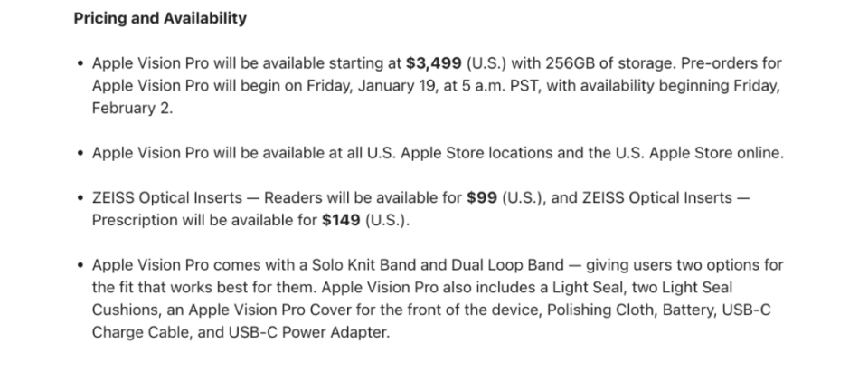Screen dimensions: 868x372
Task: Click the words "Polishing Cloth"
Action: (600, 310)
